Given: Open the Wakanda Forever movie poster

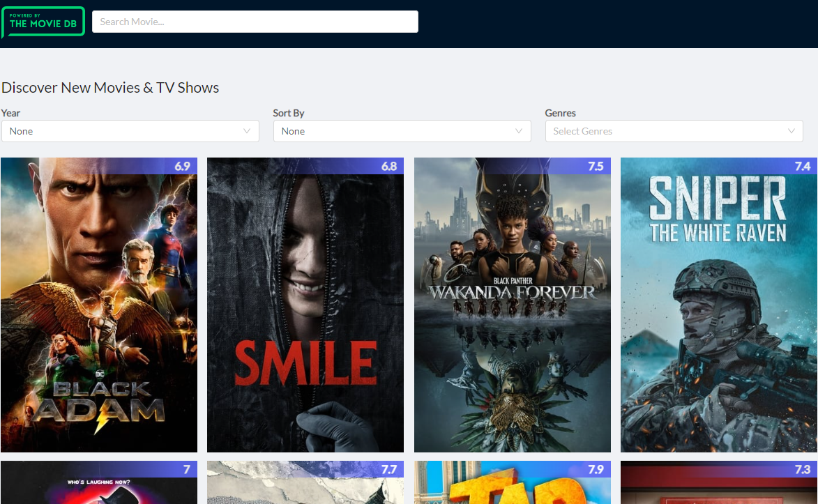Looking at the screenshot, I should tap(513, 305).
